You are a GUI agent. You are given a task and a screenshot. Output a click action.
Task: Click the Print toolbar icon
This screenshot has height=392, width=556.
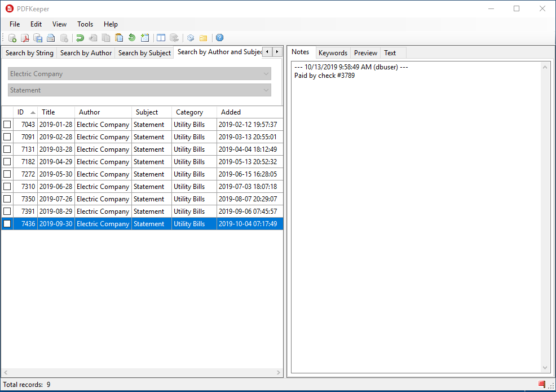(x=51, y=38)
